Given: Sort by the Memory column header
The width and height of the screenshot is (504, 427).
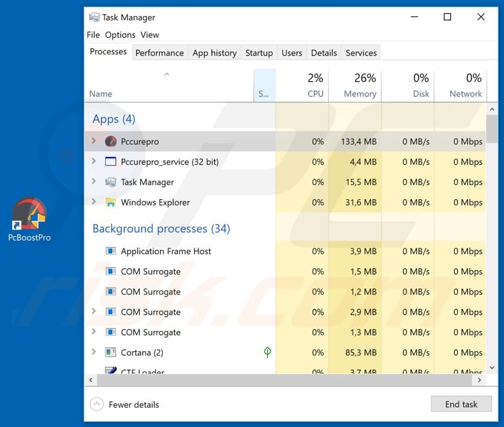Looking at the screenshot, I should click(355, 86).
